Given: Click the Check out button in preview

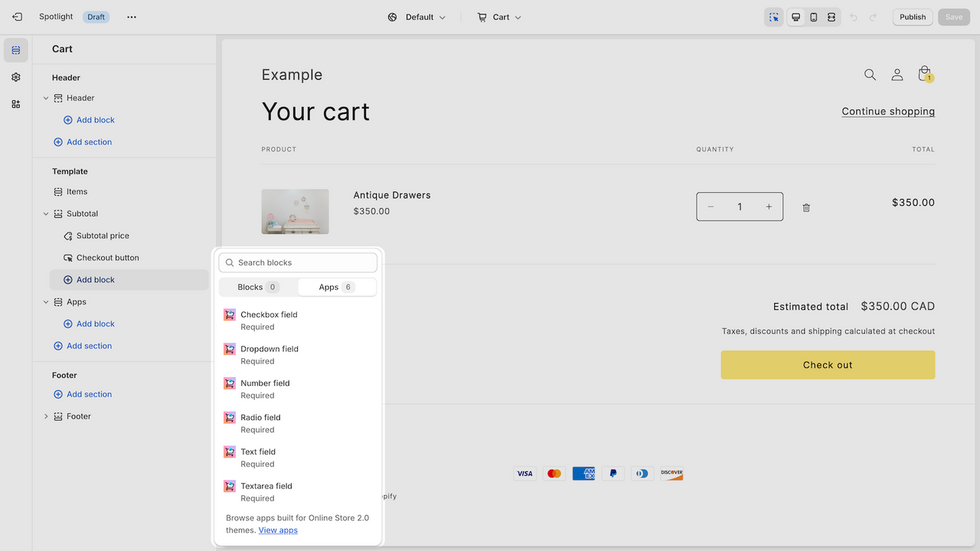Looking at the screenshot, I should click(828, 365).
